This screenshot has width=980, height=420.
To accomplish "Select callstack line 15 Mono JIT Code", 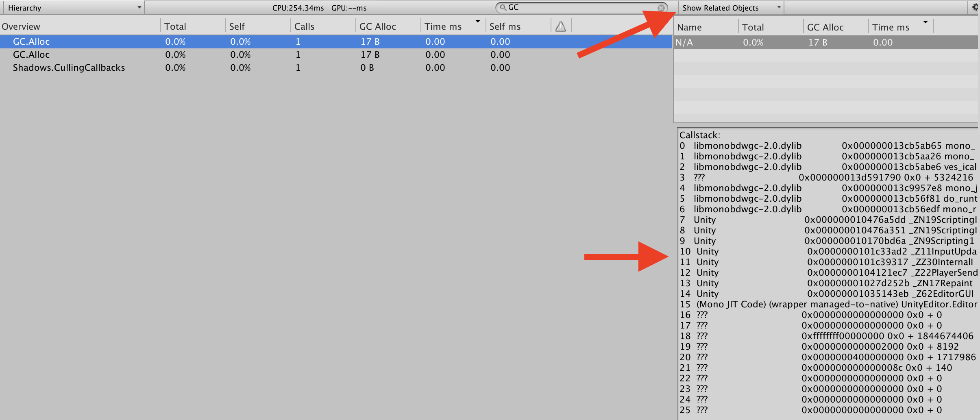I will [828, 304].
